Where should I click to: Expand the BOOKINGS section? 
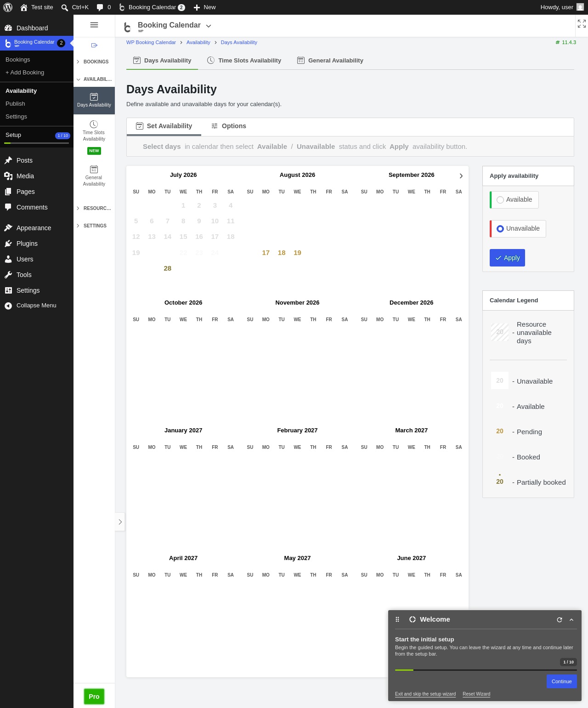tap(94, 62)
